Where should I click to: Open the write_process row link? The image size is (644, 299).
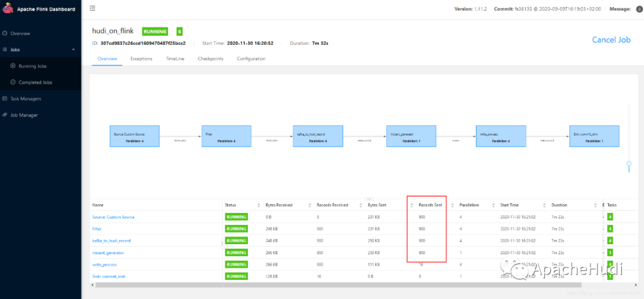point(104,264)
